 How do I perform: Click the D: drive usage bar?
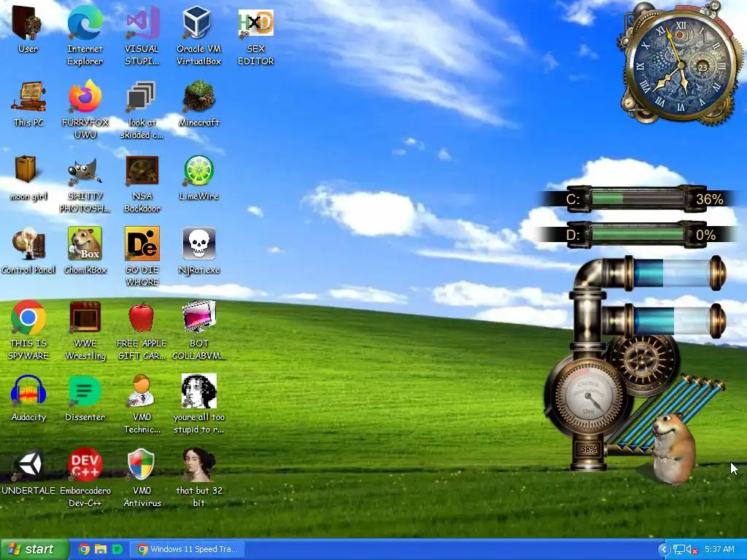(638, 235)
